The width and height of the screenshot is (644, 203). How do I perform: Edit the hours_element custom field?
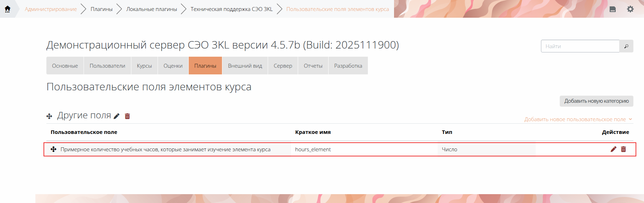point(614,150)
